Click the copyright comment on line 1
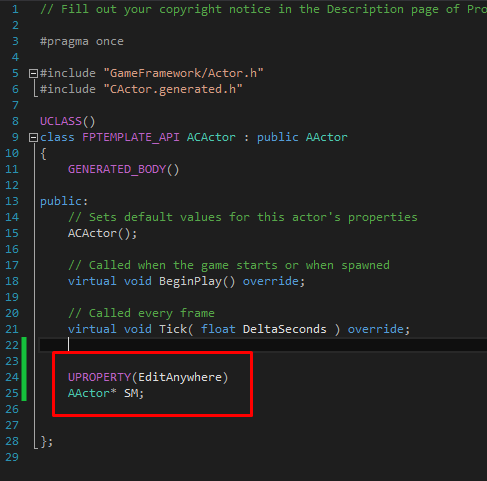 tap(263, 9)
